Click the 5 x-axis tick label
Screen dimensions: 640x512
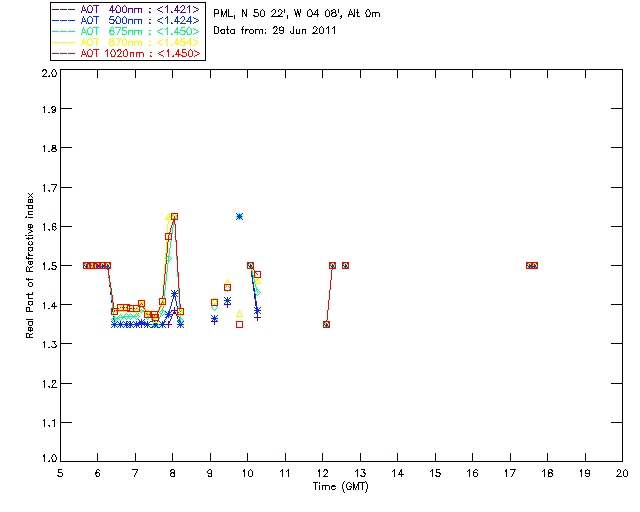pos(60,473)
